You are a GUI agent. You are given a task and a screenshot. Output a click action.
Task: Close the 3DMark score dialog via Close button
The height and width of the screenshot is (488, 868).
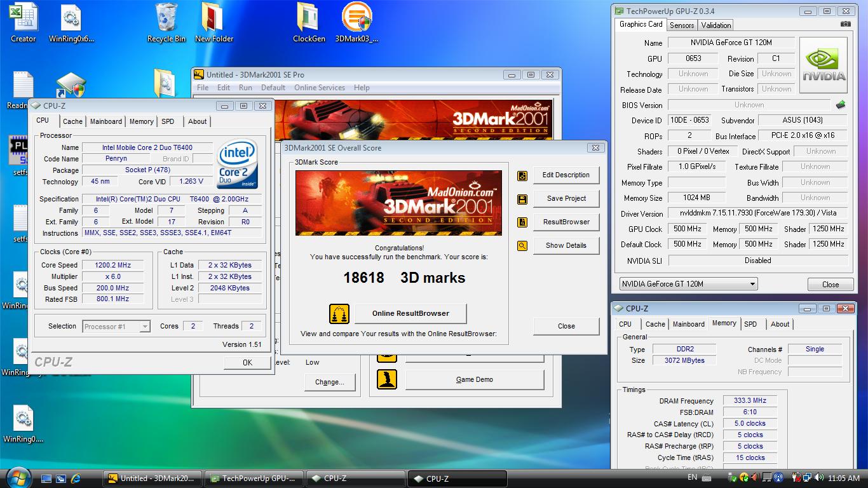tap(566, 326)
